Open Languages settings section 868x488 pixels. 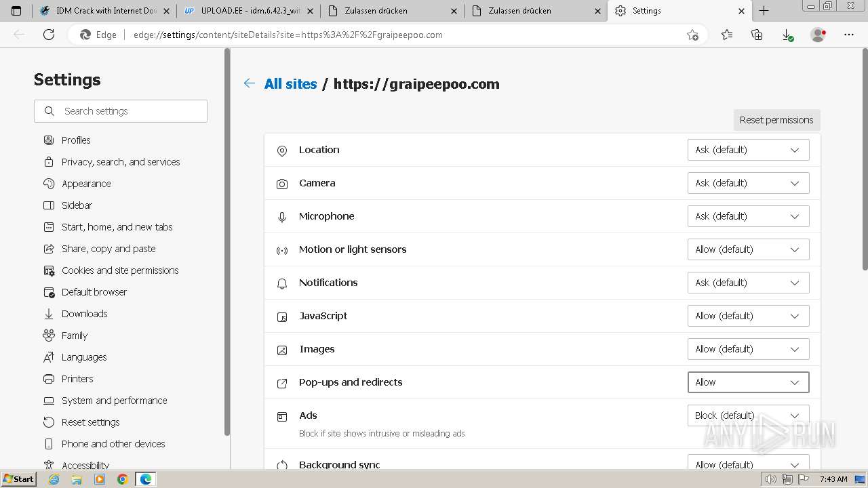pyautogui.click(x=84, y=357)
